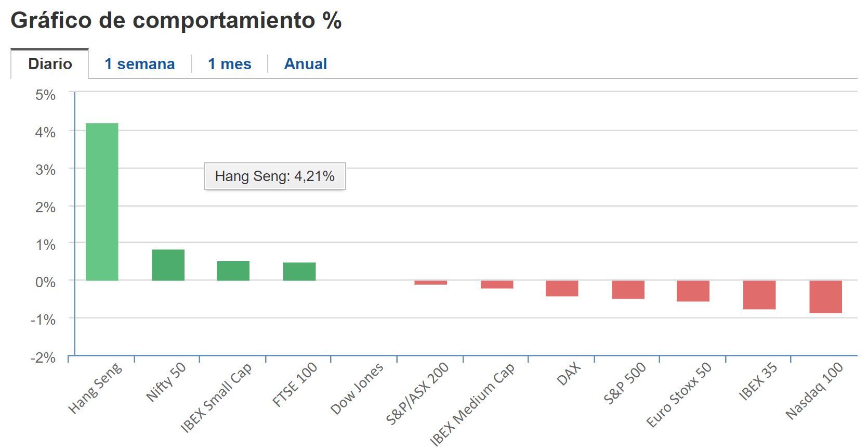This screenshot has height=448, width=868.
Task: Switch to the 1 semana tab
Action: (x=139, y=64)
